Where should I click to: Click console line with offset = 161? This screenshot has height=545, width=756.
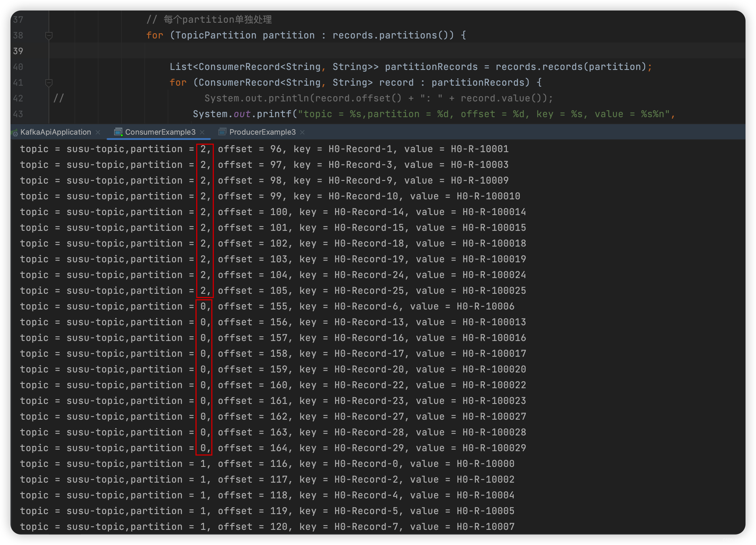tap(273, 400)
